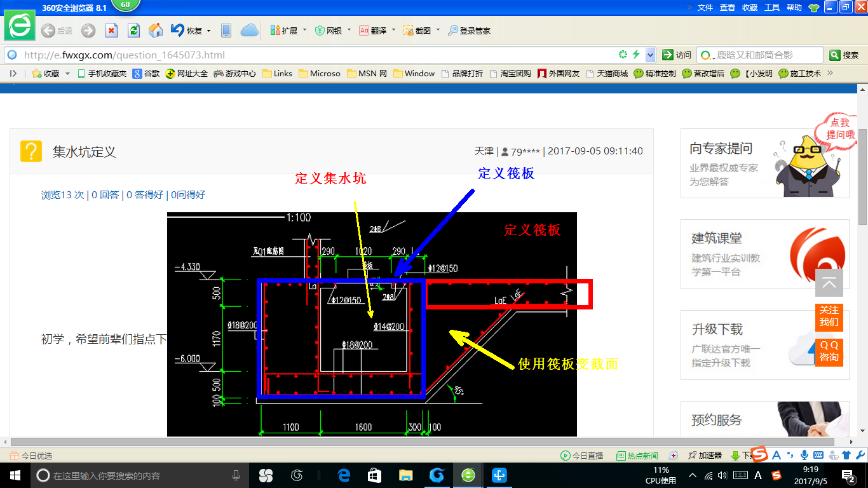
Task: Open the Links bookmark folder
Action: pos(278,74)
